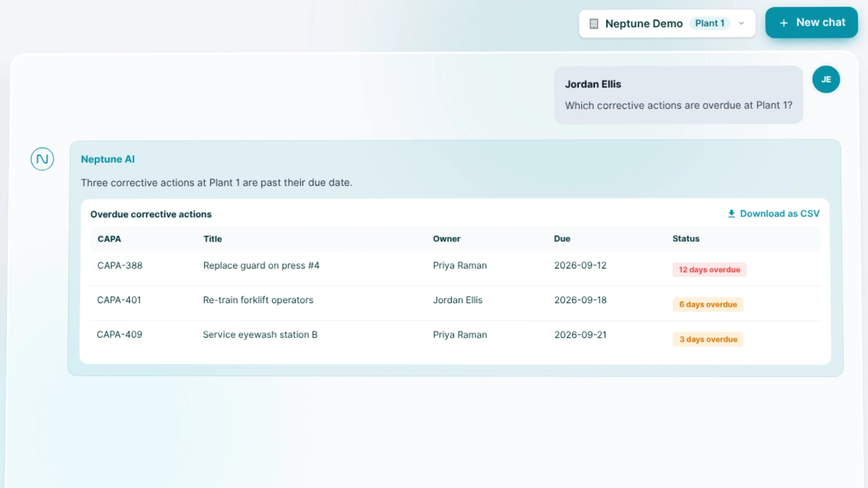Sort by the CAPA column header
The height and width of the screenshot is (488, 868).
(109, 239)
